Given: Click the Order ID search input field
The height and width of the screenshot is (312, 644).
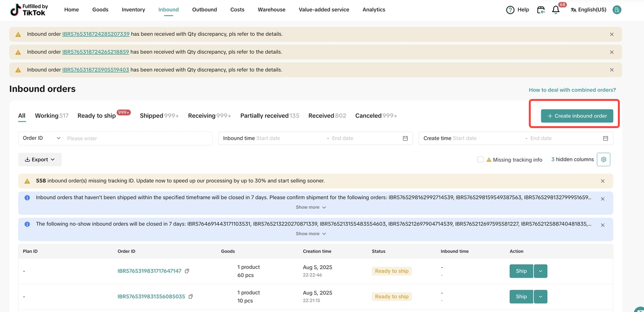Looking at the screenshot, I should tap(137, 138).
